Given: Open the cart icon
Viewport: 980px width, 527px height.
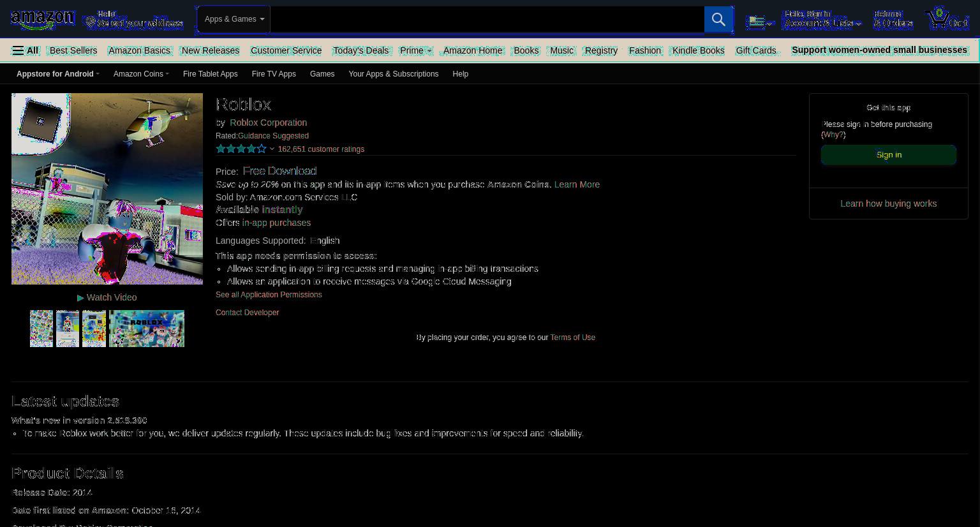Looking at the screenshot, I should tap(947, 19).
